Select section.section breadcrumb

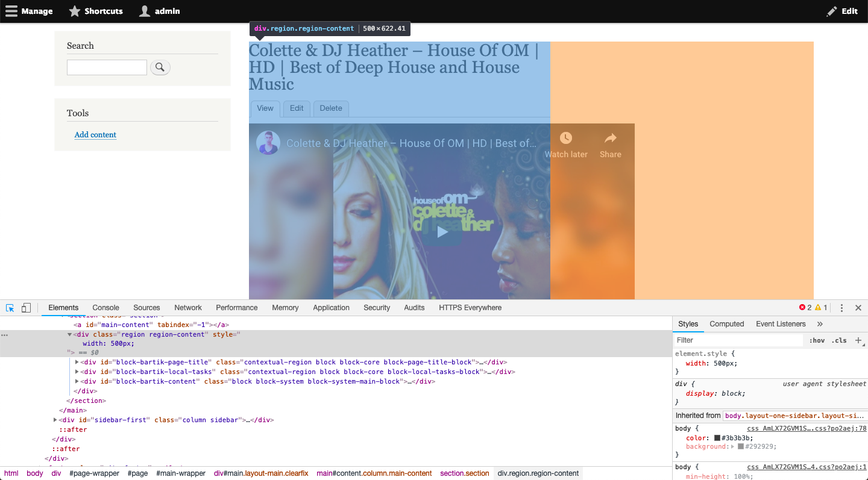(x=465, y=473)
